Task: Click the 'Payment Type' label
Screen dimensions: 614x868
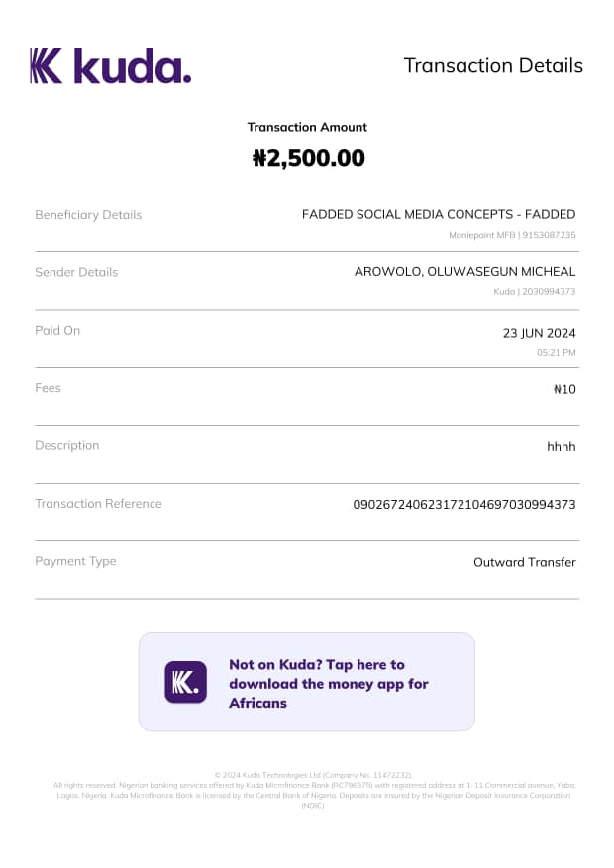Action: tap(75, 561)
